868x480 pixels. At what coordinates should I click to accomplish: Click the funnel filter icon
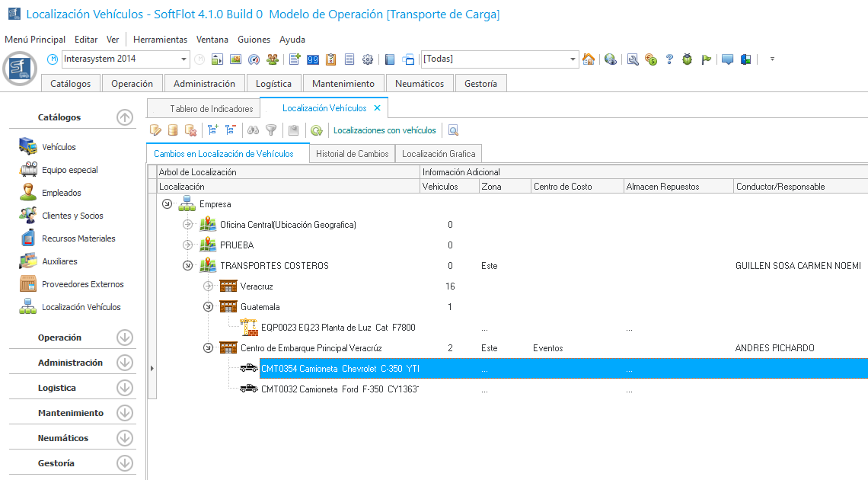[270, 130]
